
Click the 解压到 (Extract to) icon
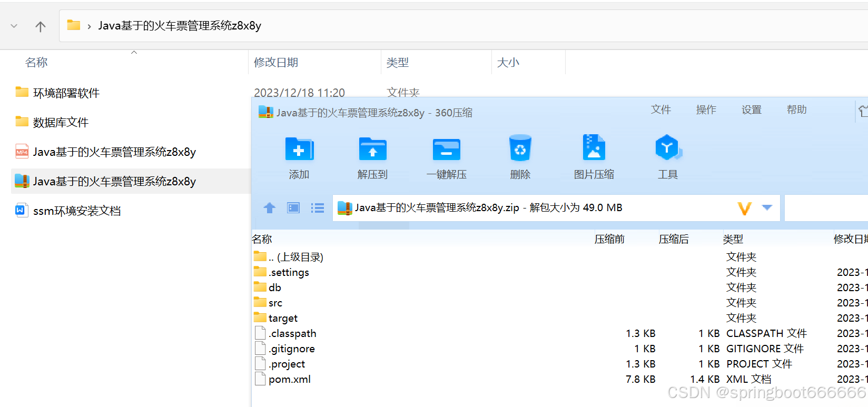(x=373, y=149)
